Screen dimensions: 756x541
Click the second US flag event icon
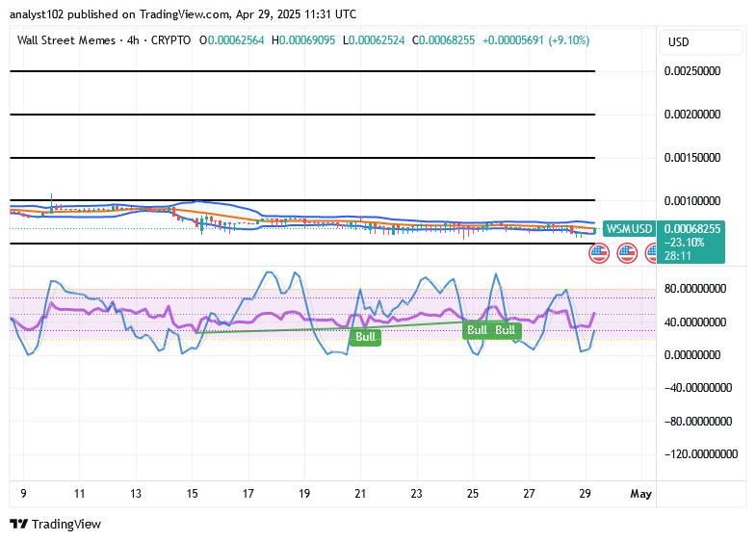(x=627, y=253)
